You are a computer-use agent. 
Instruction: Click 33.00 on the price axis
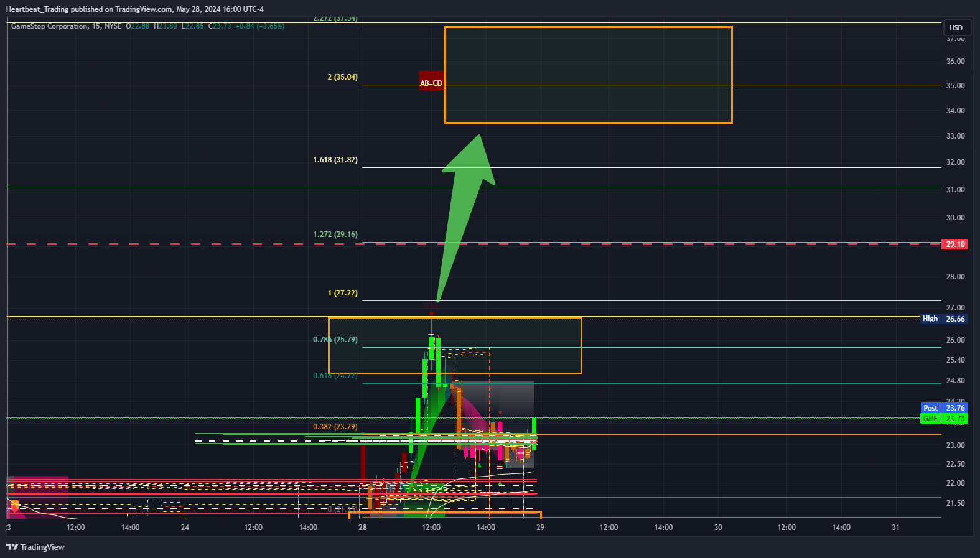click(955, 136)
